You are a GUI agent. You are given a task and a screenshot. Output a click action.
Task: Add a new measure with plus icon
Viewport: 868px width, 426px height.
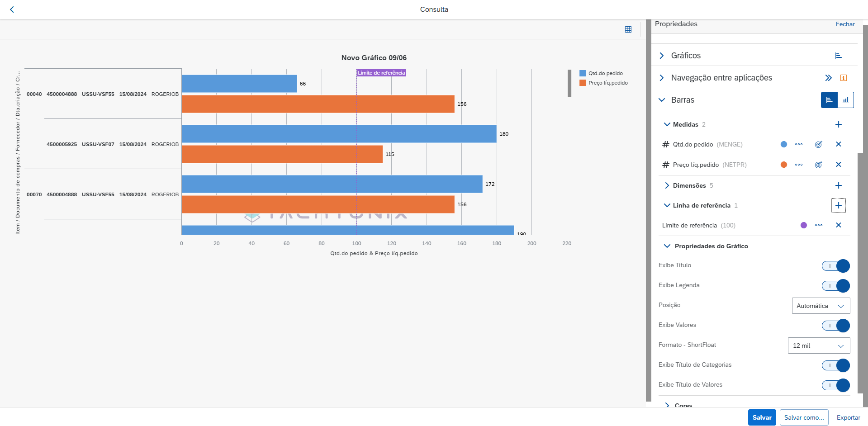(838, 124)
